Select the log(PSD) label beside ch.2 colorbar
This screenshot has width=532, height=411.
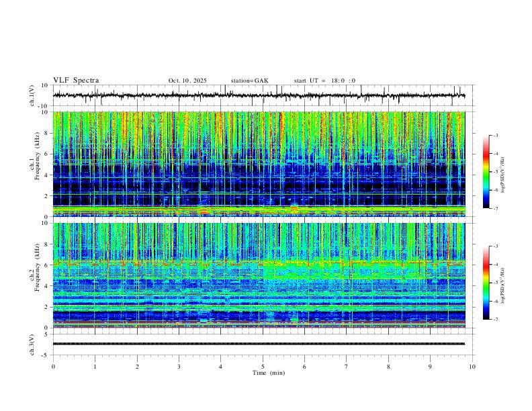[x=502, y=285]
